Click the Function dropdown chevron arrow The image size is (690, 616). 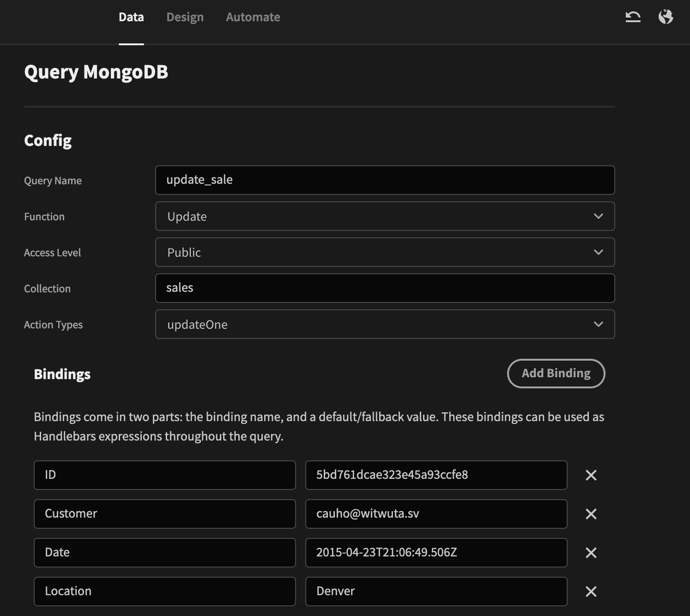[599, 216]
